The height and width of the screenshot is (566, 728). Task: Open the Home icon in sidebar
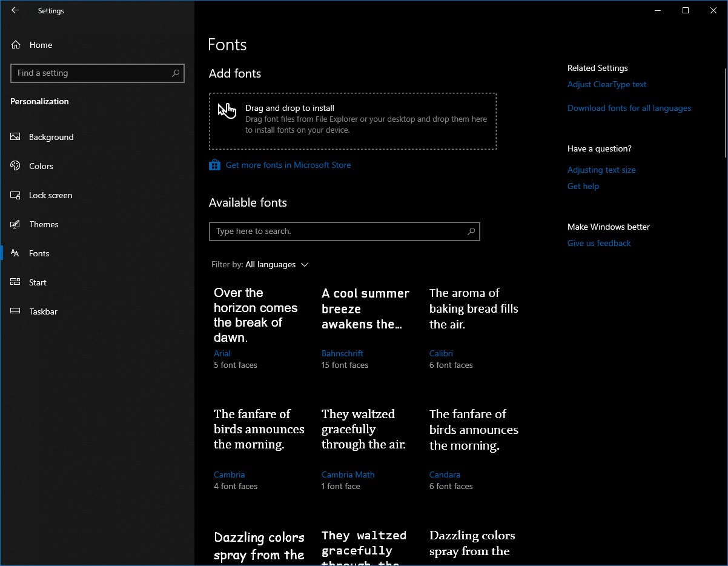(16, 45)
